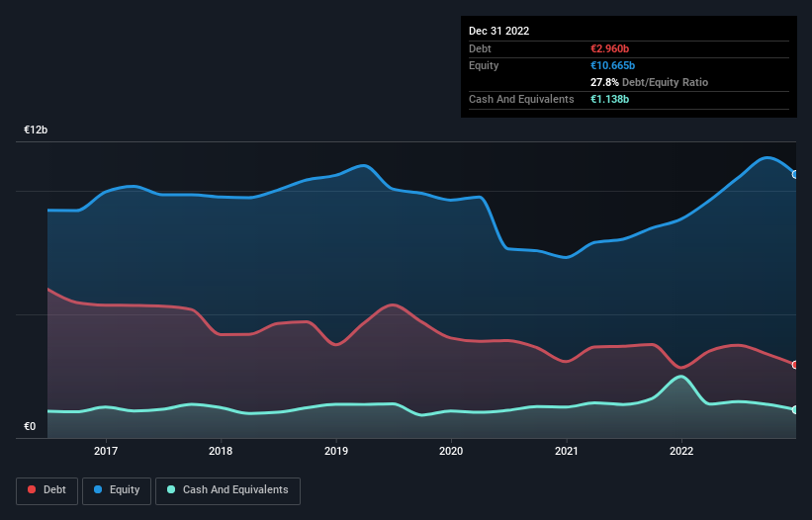Select the Equity endpoint marker at Dec 2022
Viewport: 812px width, 520px height.
(795, 175)
